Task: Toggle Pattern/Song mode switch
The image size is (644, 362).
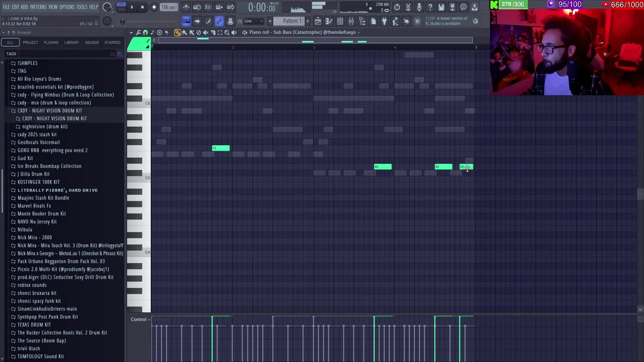Action: (x=122, y=7)
